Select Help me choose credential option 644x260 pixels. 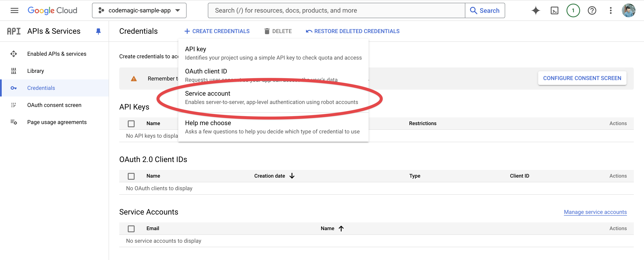point(272,126)
